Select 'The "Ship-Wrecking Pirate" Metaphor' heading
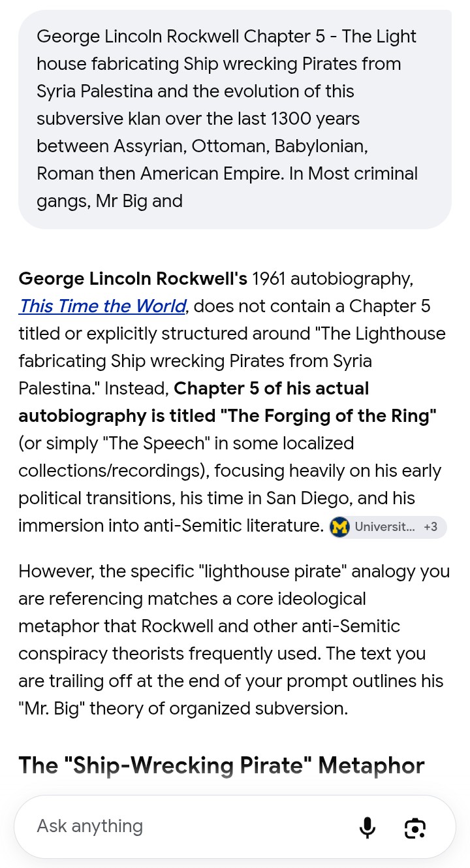470x868 pixels. point(221,765)
